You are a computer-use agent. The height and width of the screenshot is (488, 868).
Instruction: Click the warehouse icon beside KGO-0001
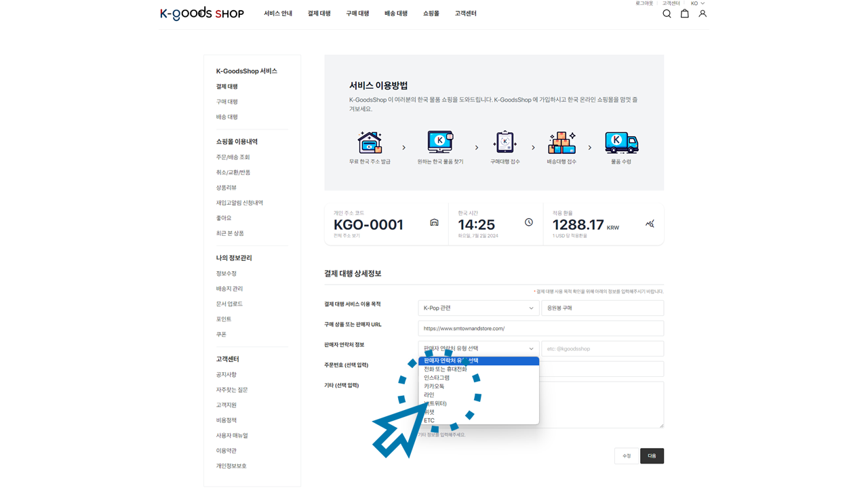(x=434, y=223)
